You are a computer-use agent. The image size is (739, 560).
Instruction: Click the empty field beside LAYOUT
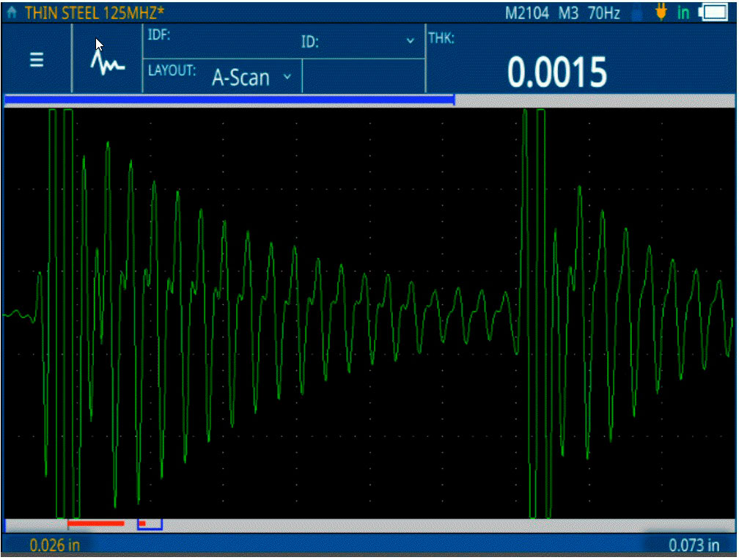[363, 77]
